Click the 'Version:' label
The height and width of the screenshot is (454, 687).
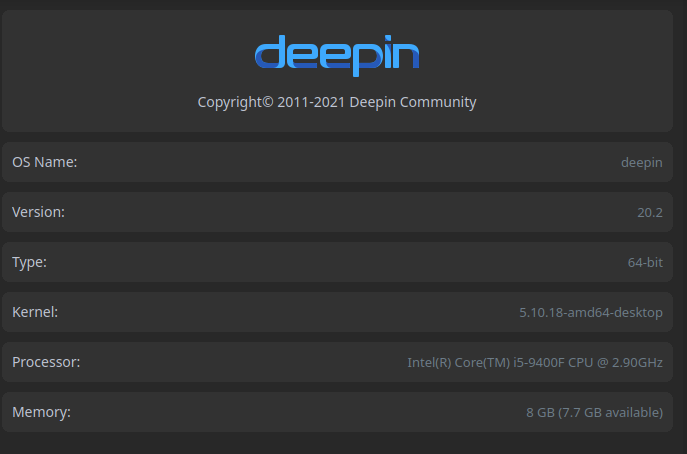click(39, 212)
